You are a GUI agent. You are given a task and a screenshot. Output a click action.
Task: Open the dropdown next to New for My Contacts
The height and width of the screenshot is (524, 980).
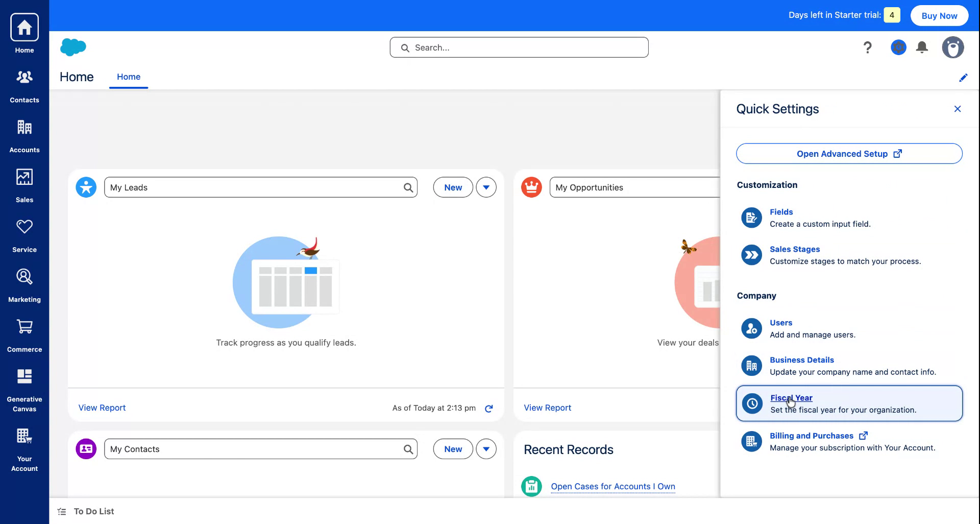coord(485,448)
